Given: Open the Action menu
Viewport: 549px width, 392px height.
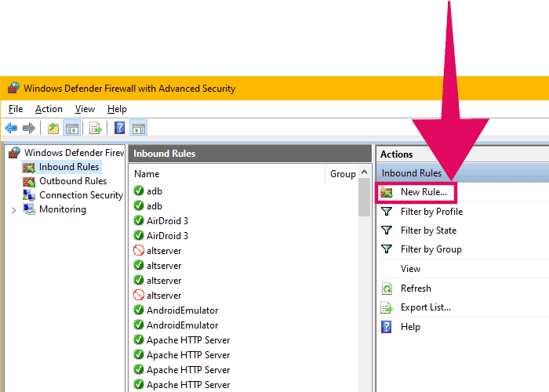Looking at the screenshot, I should (49, 109).
